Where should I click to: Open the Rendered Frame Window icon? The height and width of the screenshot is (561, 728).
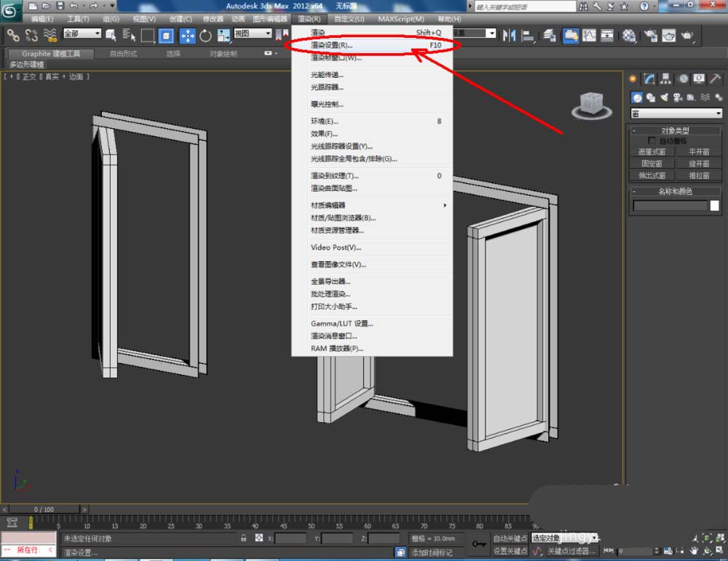coord(668,35)
